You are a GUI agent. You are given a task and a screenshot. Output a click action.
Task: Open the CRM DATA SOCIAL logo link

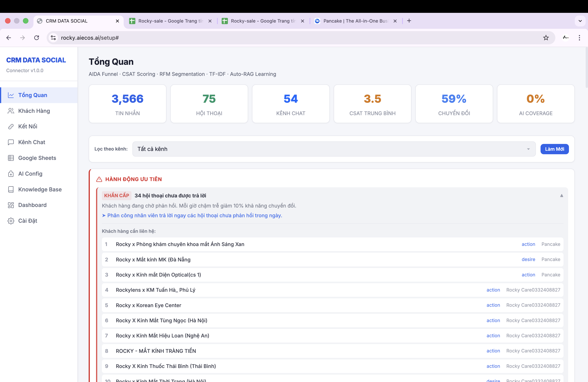pos(36,60)
